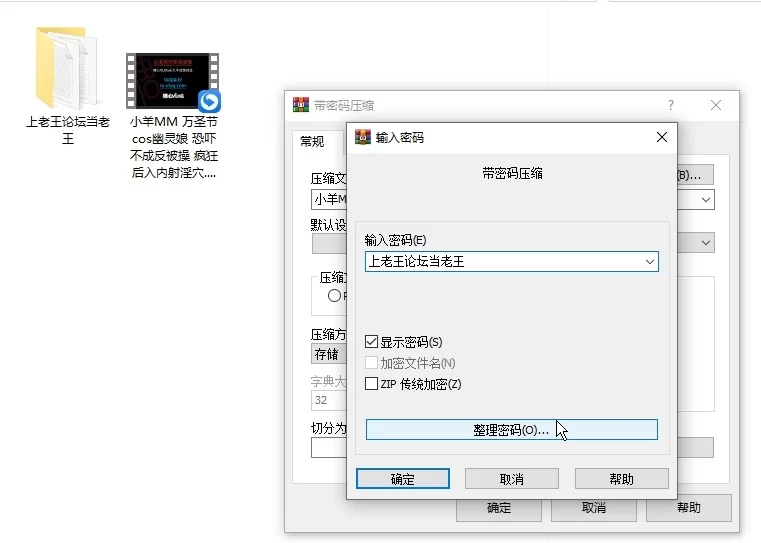Click 确定 in the background 带密码压缩 window
The width and height of the screenshot is (761, 543).
[x=499, y=508]
